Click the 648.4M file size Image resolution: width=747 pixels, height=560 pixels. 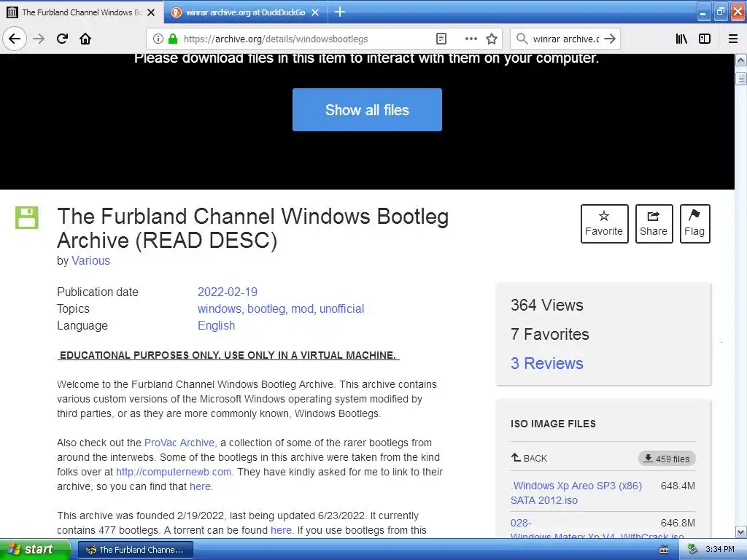(678, 486)
